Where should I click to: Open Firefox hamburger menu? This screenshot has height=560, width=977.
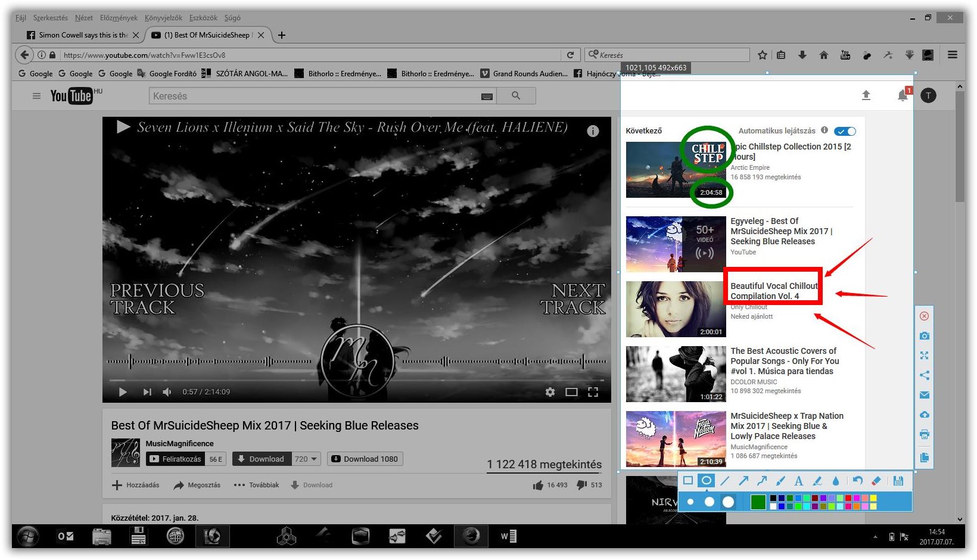coord(953,55)
